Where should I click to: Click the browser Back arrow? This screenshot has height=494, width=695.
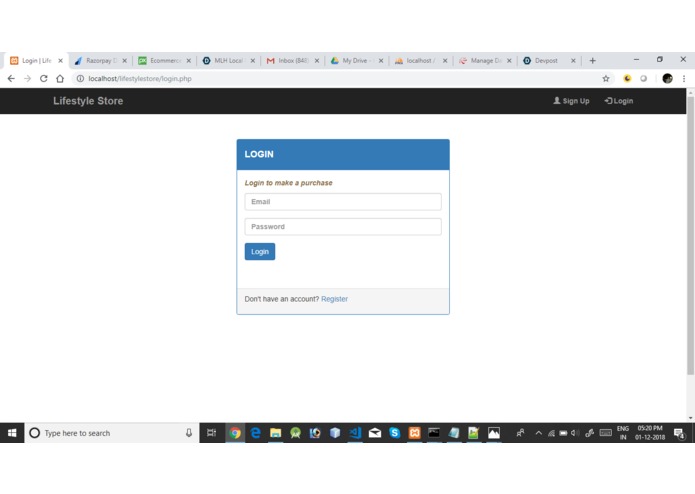pyautogui.click(x=11, y=78)
